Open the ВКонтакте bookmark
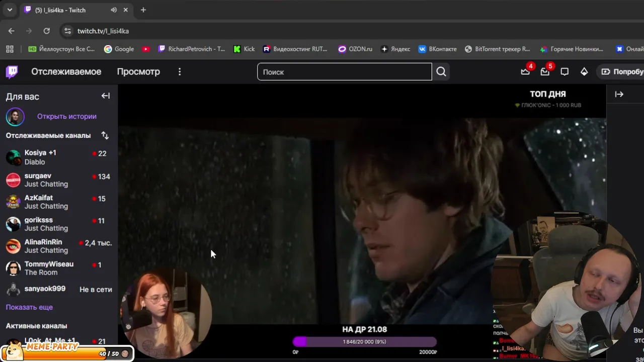 tap(437, 49)
